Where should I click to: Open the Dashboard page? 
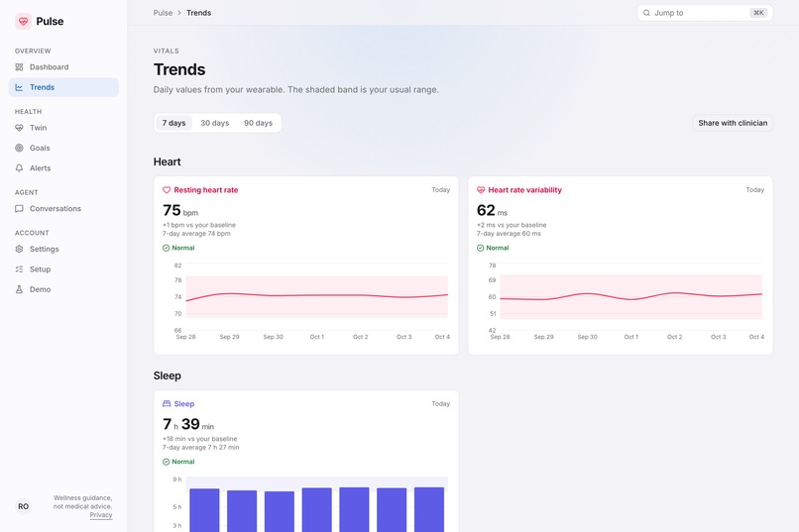63,67
